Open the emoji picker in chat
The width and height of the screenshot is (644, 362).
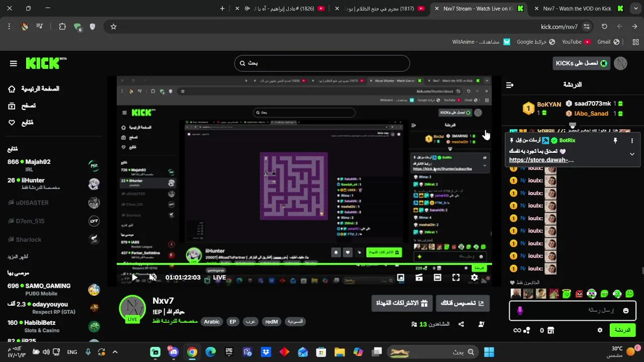626,311
